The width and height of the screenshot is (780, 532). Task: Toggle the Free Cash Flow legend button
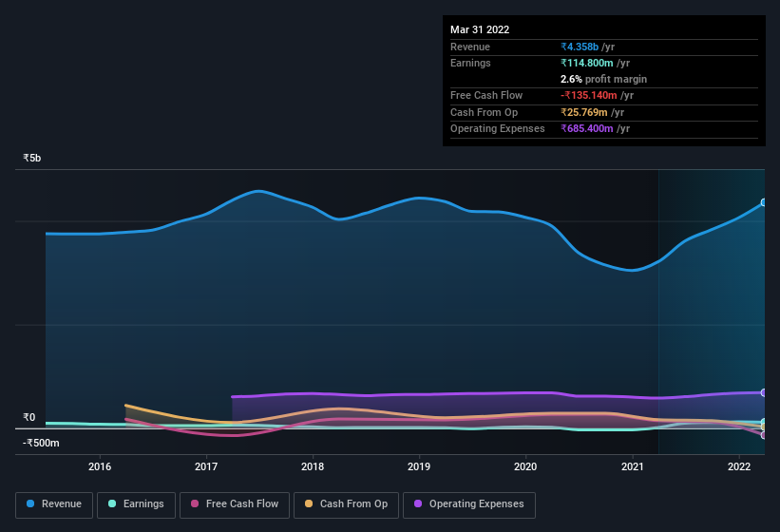(235, 504)
